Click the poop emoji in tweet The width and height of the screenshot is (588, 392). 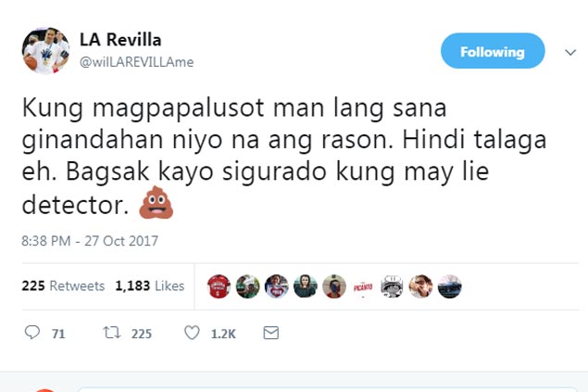click(x=156, y=202)
